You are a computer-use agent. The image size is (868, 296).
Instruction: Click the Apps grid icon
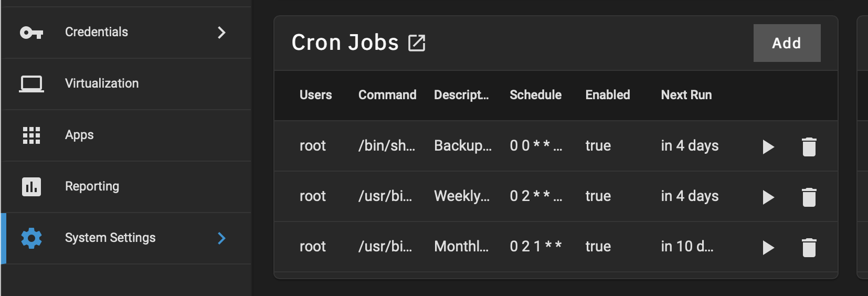coord(31,135)
